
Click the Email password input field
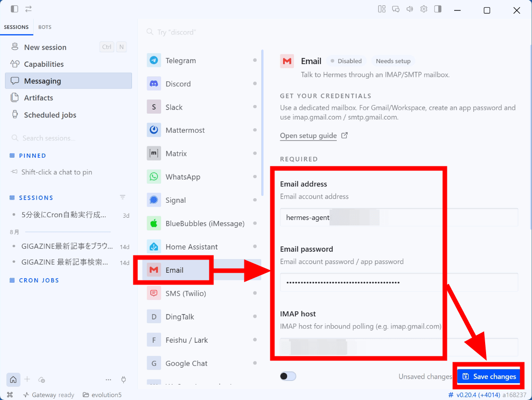click(399, 282)
